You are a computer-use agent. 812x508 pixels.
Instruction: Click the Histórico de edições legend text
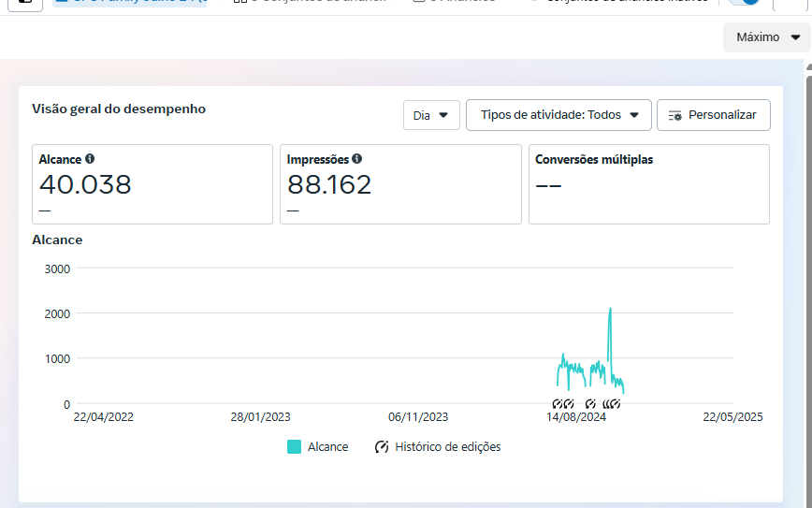coord(448,447)
